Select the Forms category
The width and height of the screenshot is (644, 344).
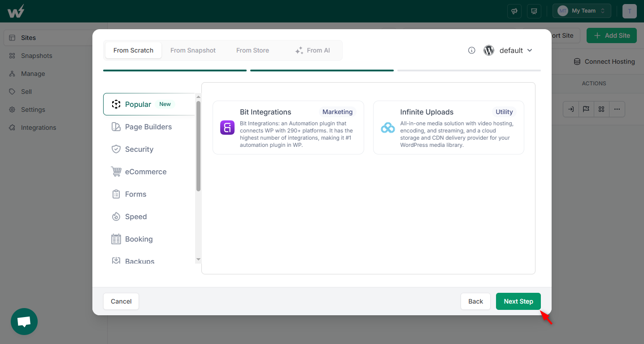click(x=149, y=194)
